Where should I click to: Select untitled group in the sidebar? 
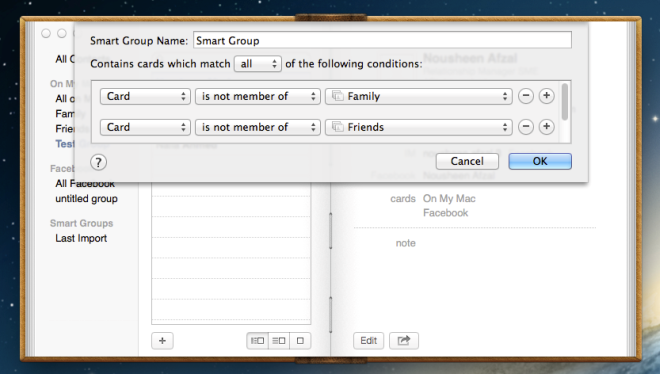[86, 199]
